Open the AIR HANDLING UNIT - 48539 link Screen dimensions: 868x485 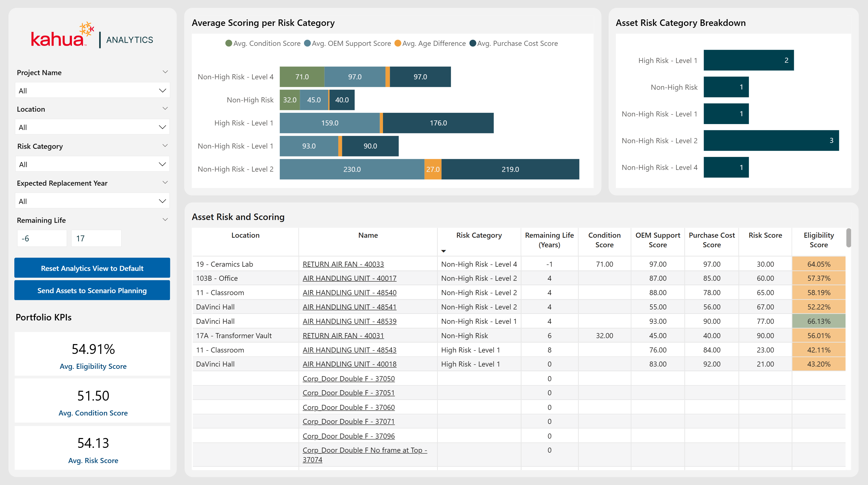coord(350,321)
